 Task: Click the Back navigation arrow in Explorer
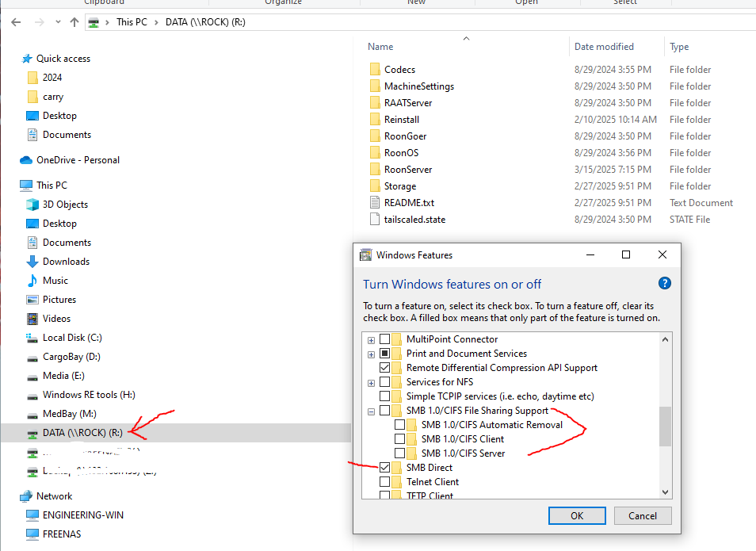click(x=16, y=22)
